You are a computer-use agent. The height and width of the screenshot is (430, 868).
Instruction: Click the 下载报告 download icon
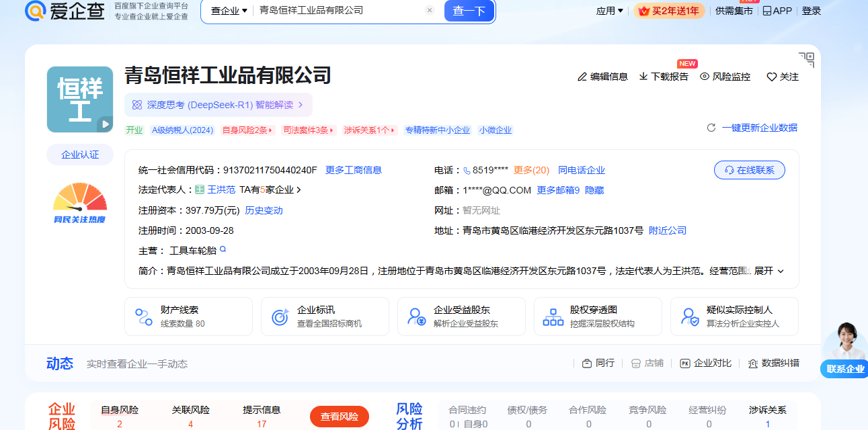click(x=643, y=77)
